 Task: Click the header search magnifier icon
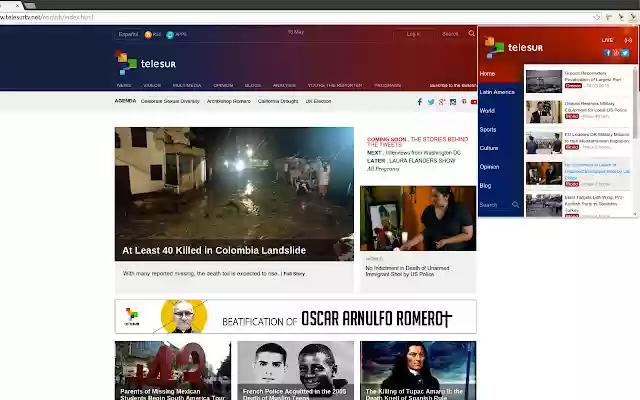471,33
